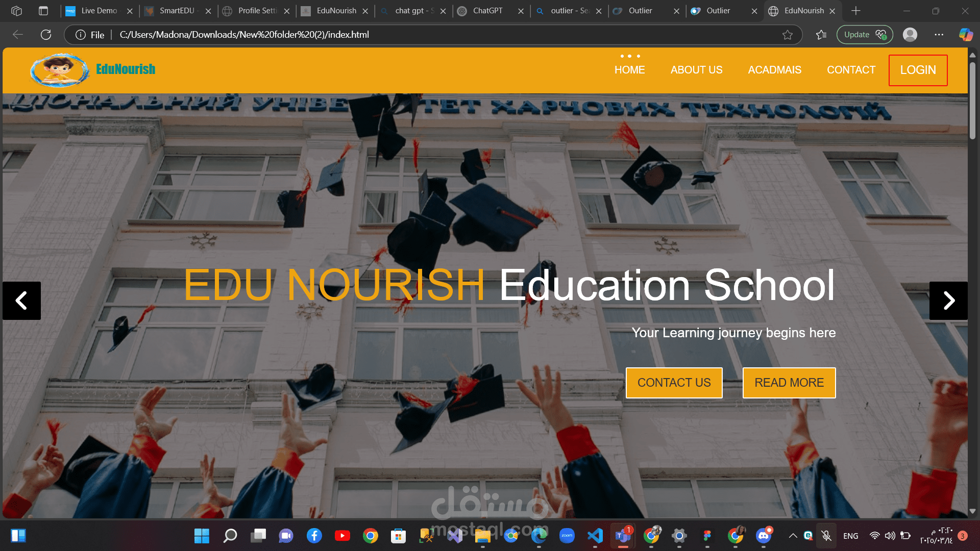
Task: Open the EduNourish logo in the header
Action: [x=93, y=70]
